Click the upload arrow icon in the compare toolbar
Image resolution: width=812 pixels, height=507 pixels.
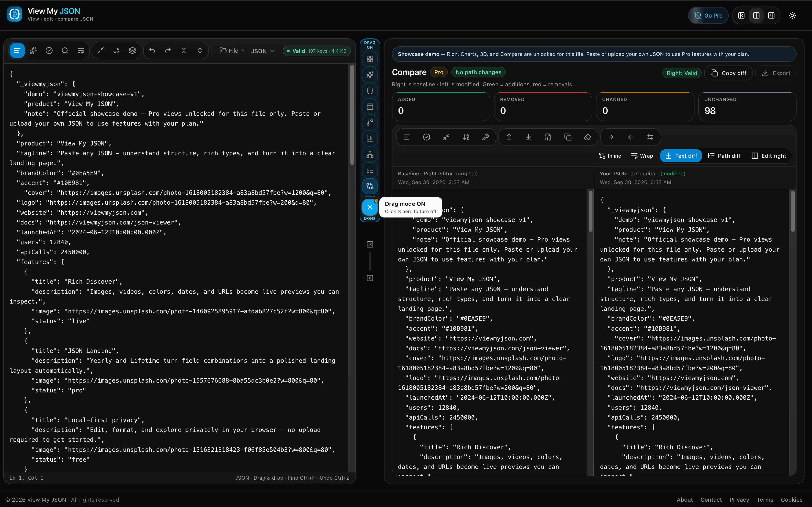tap(509, 137)
